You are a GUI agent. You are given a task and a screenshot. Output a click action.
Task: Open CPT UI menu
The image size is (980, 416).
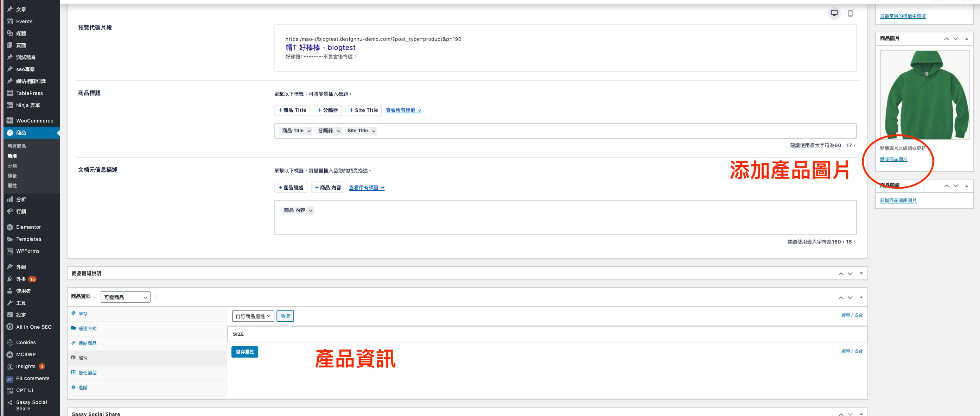(x=24, y=391)
